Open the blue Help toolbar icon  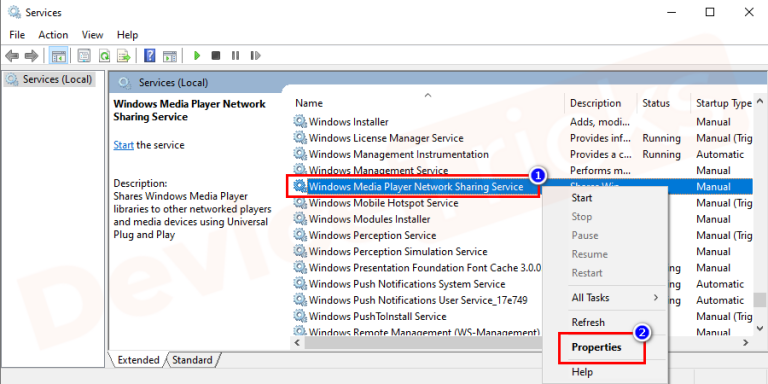click(150, 56)
